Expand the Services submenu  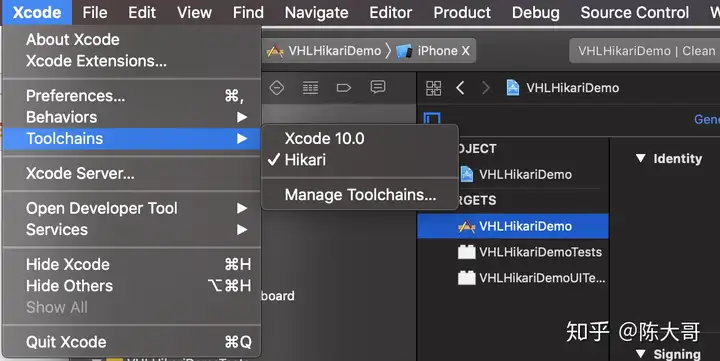[132, 229]
